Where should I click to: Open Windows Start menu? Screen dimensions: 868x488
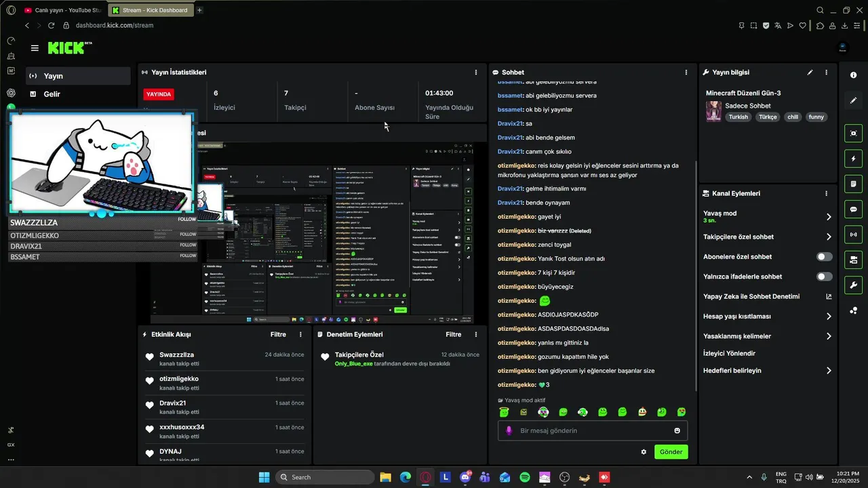click(x=264, y=477)
